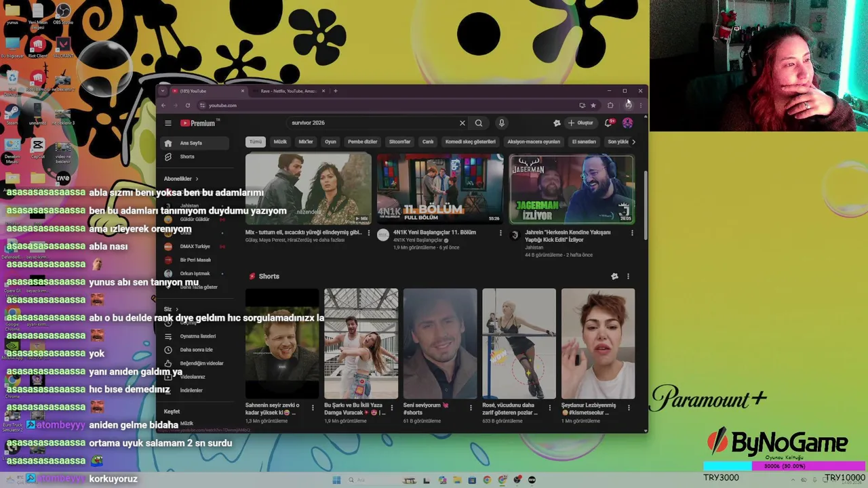The image size is (868, 488).
Task: Run search with the magnifier button
Action: point(479,123)
